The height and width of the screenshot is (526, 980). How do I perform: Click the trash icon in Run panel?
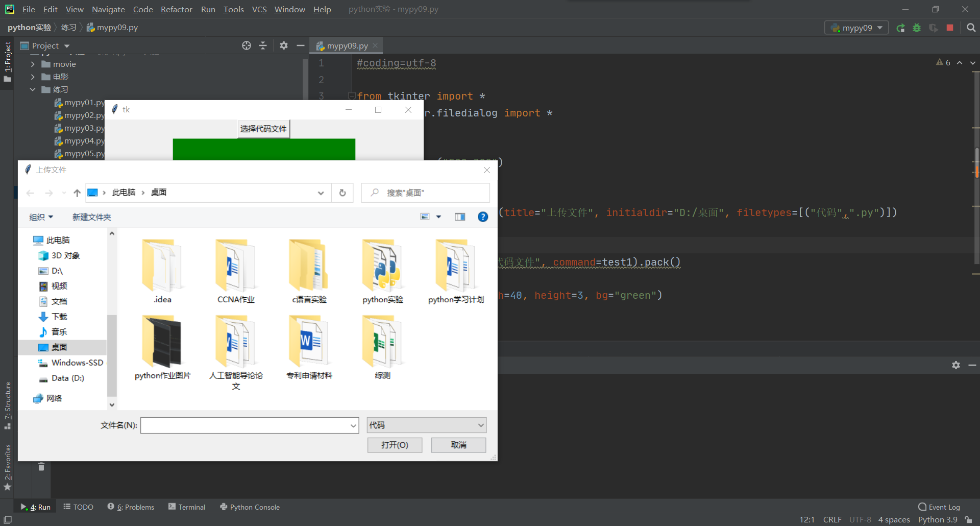[x=41, y=466]
